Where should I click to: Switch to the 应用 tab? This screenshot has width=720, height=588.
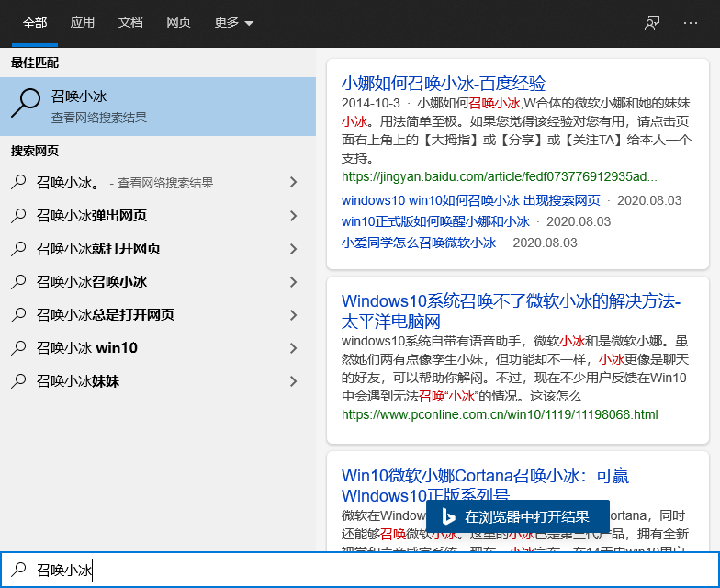click(83, 22)
